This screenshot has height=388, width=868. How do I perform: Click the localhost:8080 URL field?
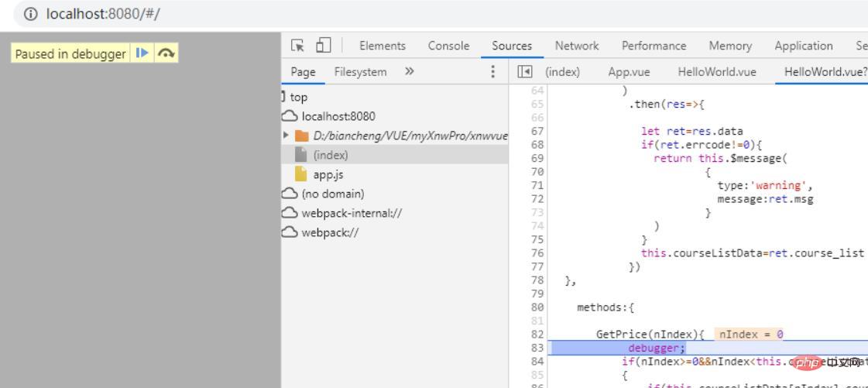(104, 14)
